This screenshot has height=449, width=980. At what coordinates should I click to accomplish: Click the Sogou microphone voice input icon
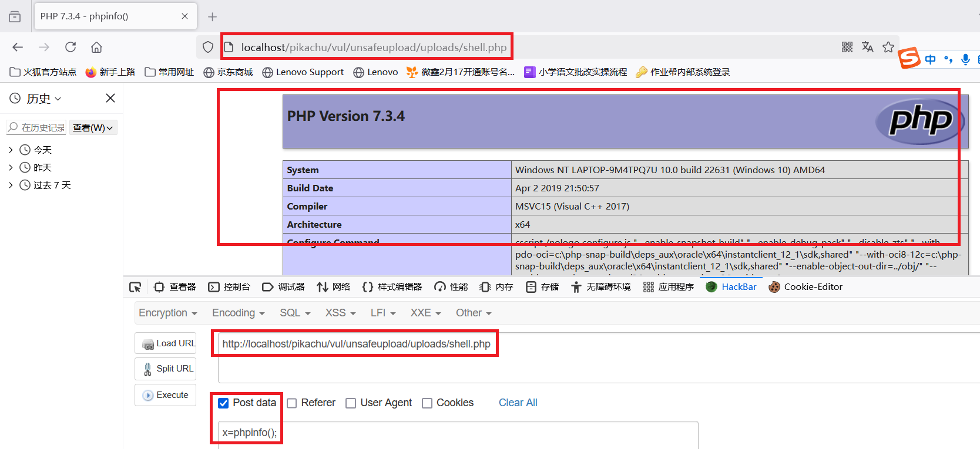pos(965,59)
